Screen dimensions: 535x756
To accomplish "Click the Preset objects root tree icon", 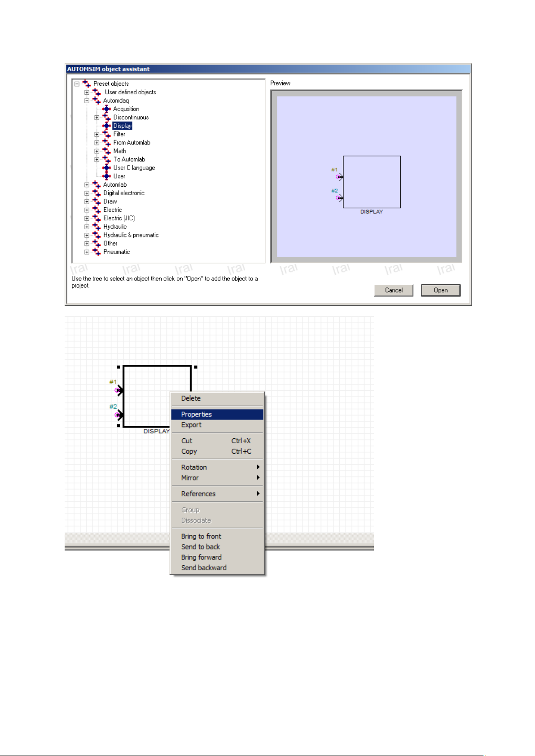I will coord(87,83).
